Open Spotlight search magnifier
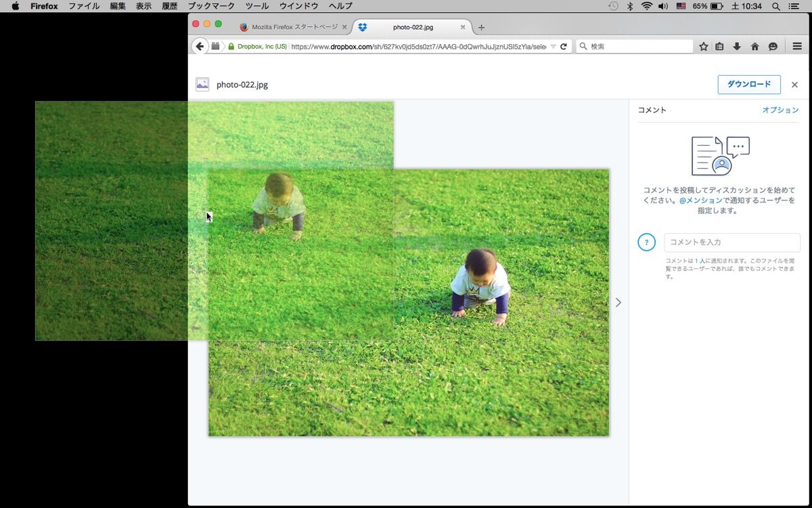812x508 pixels. pyautogui.click(x=775, y=6)
